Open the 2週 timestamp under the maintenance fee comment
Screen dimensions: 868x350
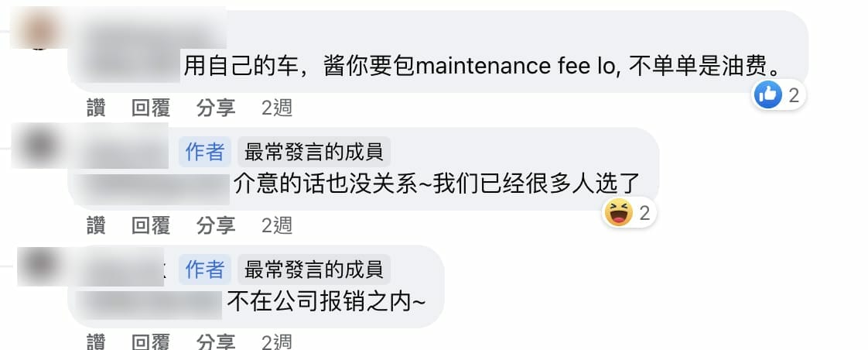276,108
